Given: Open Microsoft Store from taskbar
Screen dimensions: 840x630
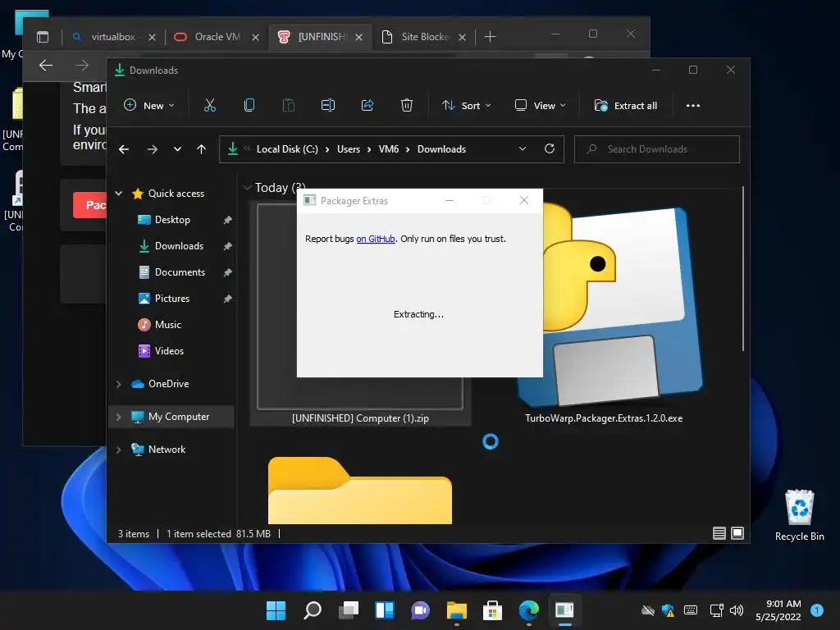Looking at the screenshot, I should tap(492, 610).
